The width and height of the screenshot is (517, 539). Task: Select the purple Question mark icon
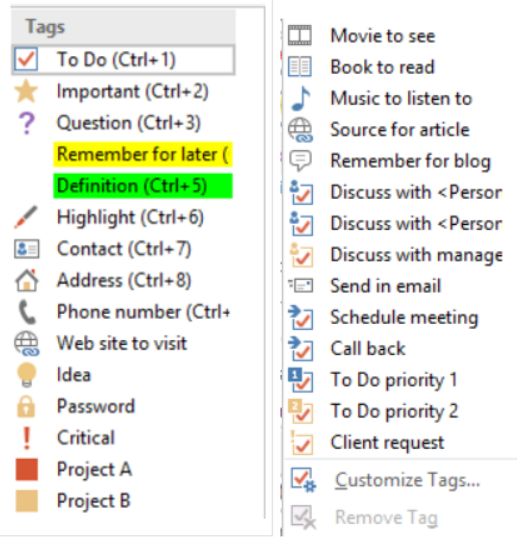pyautogui.click(x=26, y=123)
